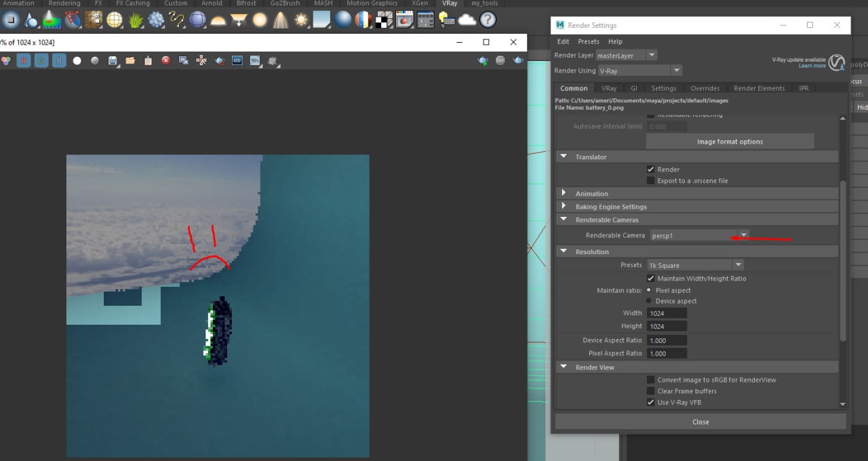The image size is (868, 461).
Task: Open the resolution Presets 1k Square dropdown
Action: click(695, 265)
